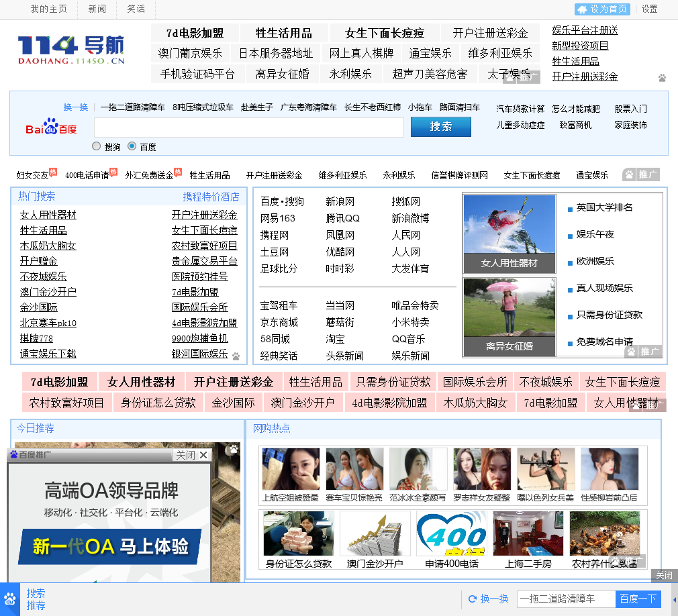Open the QQ音乐 link
Image resolution: width=678 pixels, height=616 pixels.
(x=408, y=340)
